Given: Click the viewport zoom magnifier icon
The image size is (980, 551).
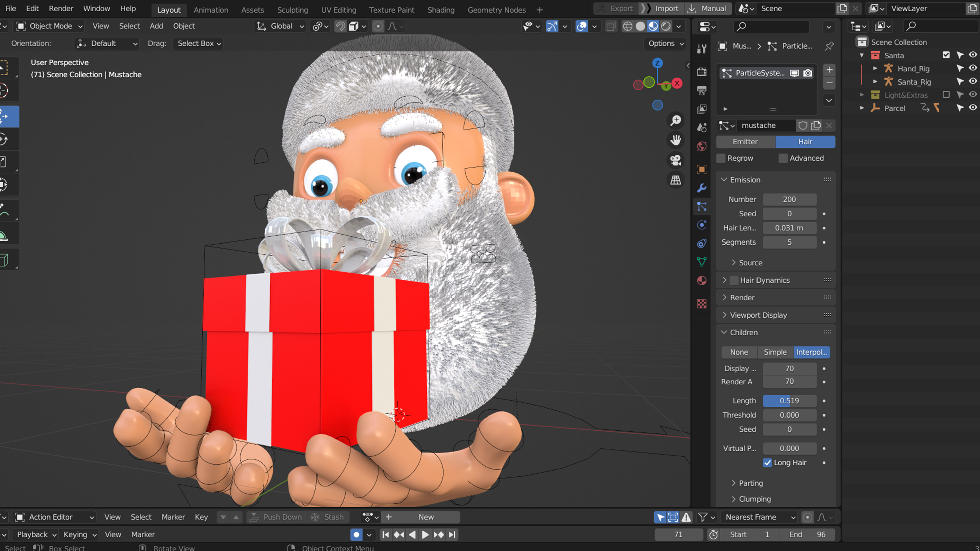Looking at the screenshot, I should point(676,121).
